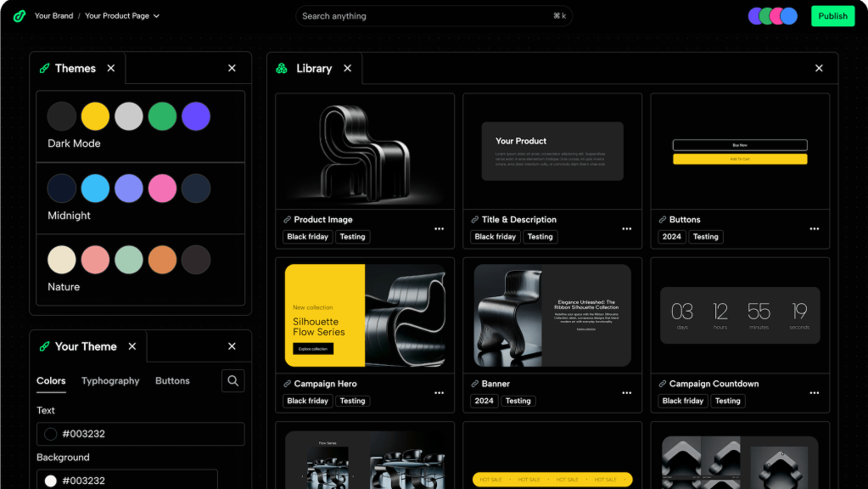Open three-dot menu for Product Image card
868x489 pixels.
click(439, 228)
